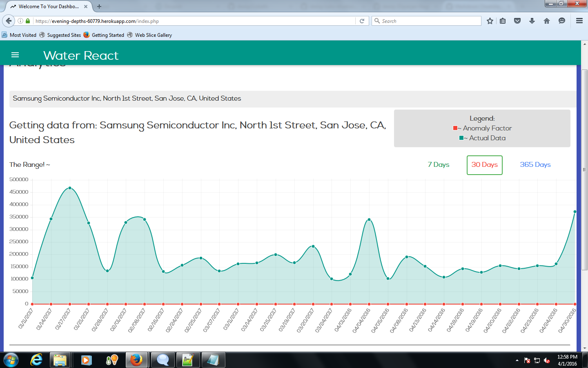588x368 pixels.
Task: Open the chat bubble taskbar application
Action: pyautogui.click(x=163, y=360)
